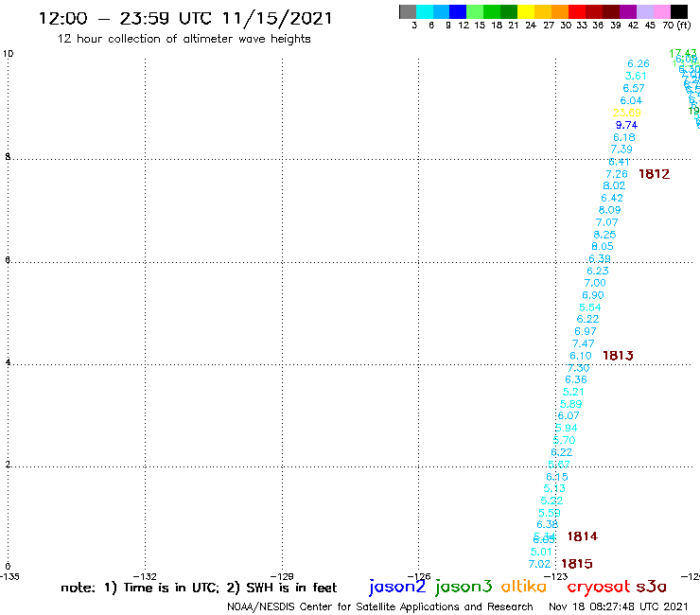Click the latitude 4 axis label

pos(8,362)
